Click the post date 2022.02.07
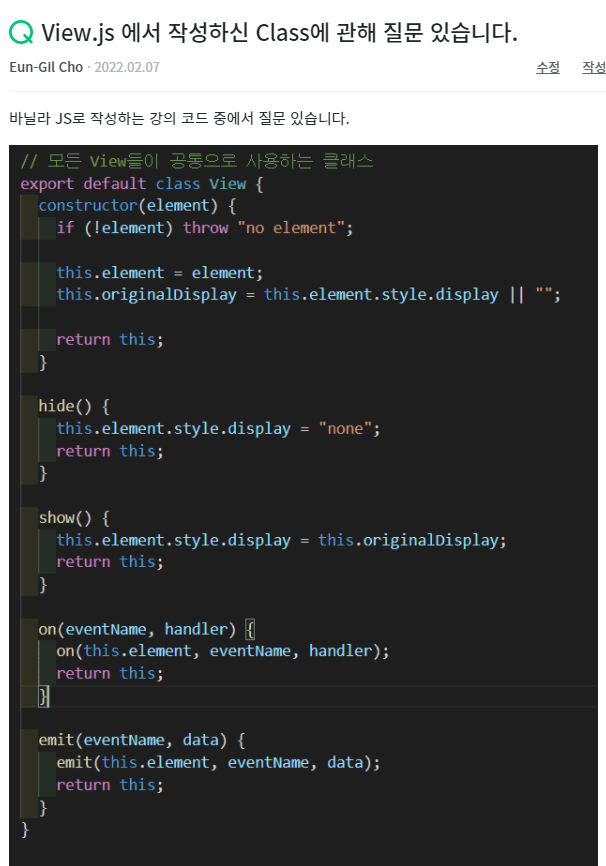 click(127, 67)
